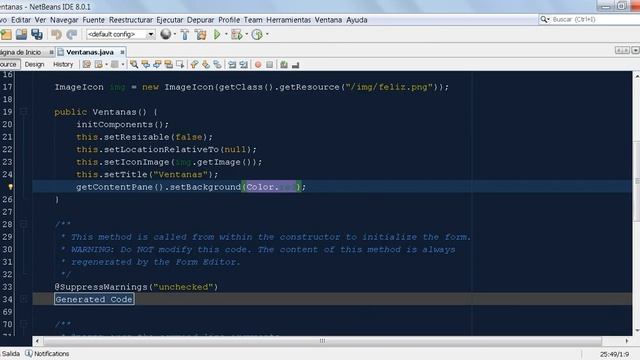Select the Ventanas.java tab
640x360 pixels.
tap(90, 52)
